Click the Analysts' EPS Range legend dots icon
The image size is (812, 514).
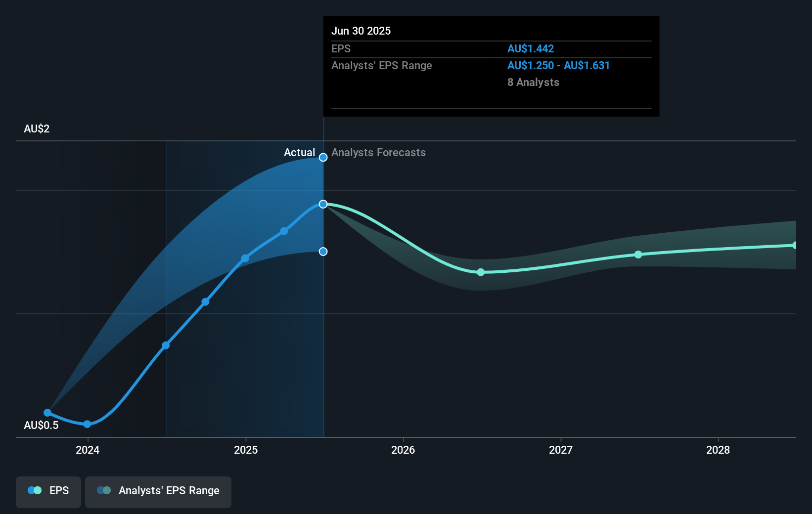[104, 490]
